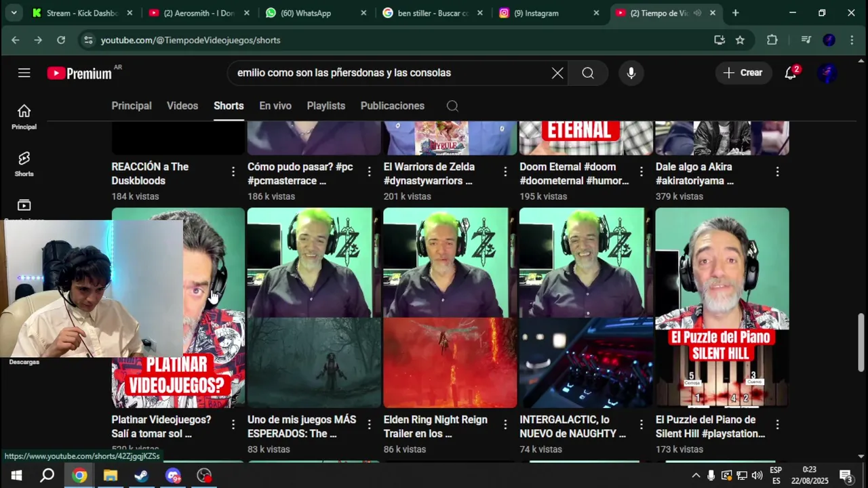Click the page vertical scrollbar
Screen dimensions: 868x488
coord(861,342)
